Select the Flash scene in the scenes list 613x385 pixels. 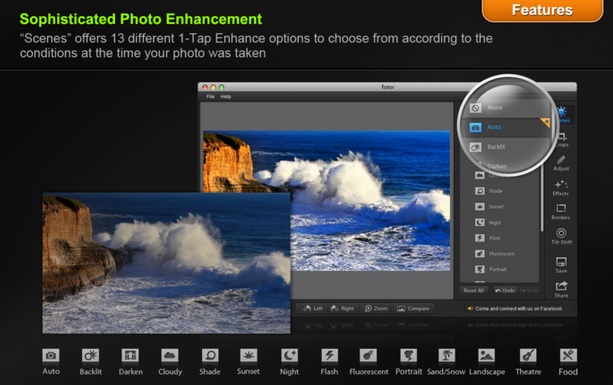coord(500,238)
